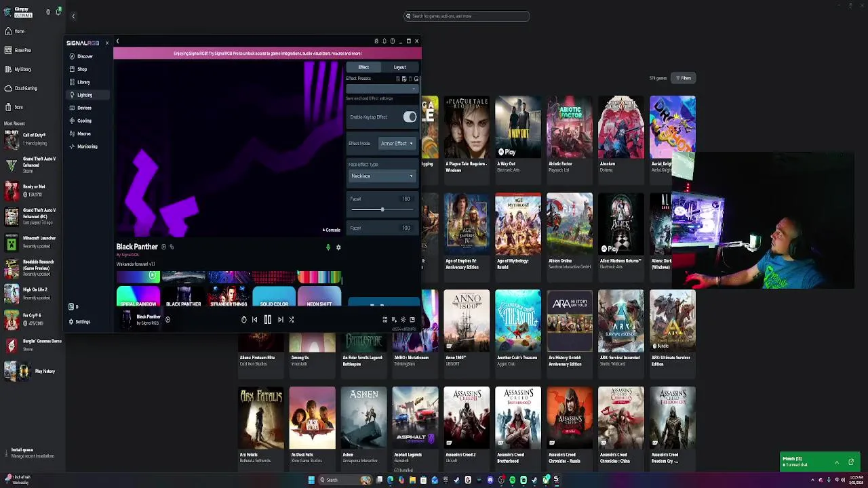Pause the current lighting effect
Screen dimensions: 868x488
(x=267, y=320)
